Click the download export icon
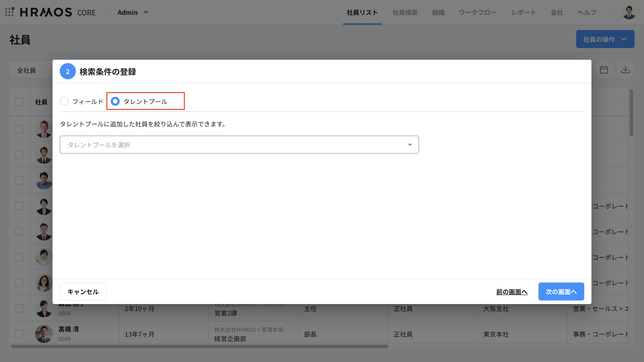This screenshot has width=644, height=362. 625,70
